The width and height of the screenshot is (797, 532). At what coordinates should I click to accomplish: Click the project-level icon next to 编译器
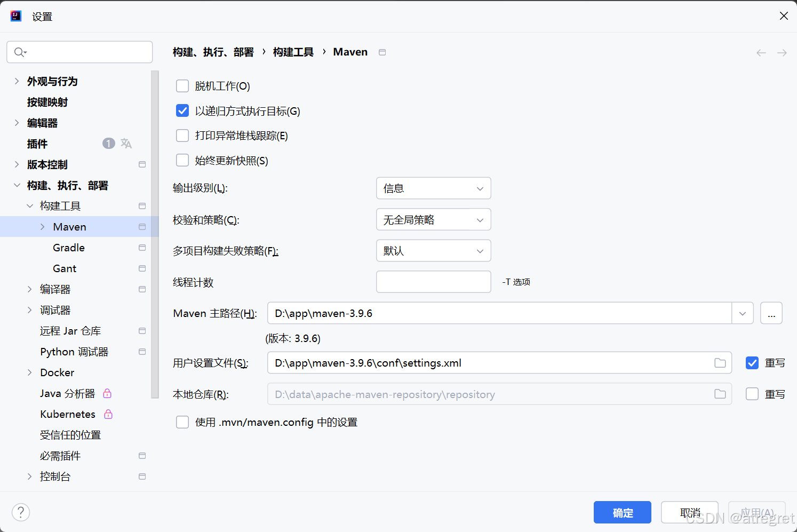(142, 289)
